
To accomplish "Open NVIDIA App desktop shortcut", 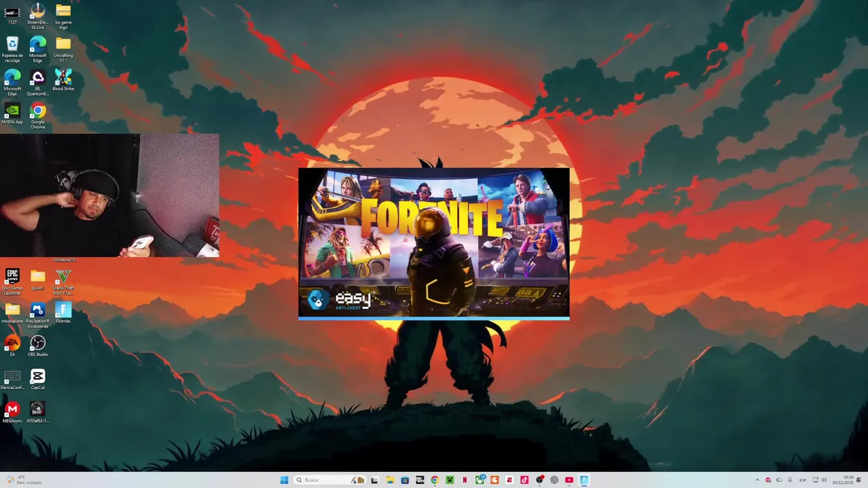I will 12,113.
